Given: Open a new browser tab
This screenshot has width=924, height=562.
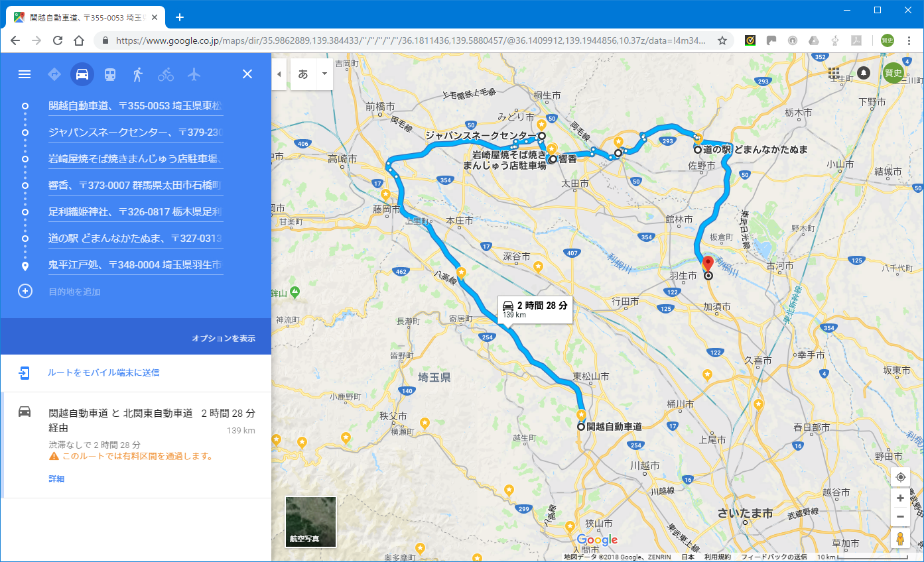Looking at the screenshot, I should coord(179,17).
